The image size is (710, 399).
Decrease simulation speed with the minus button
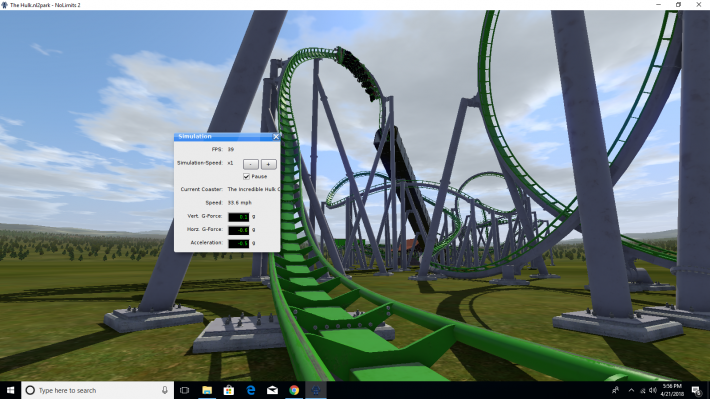click(251, 164)
